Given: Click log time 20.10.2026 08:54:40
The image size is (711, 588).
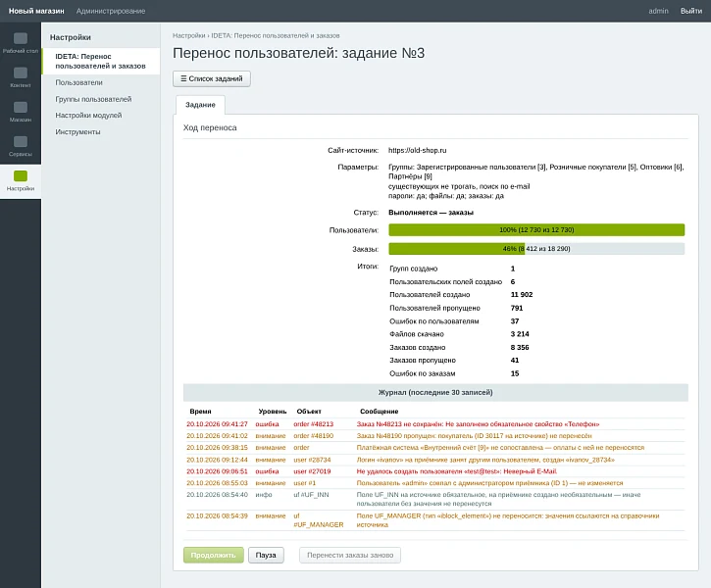Looking at the screenshot, I should tap(217, 495).
